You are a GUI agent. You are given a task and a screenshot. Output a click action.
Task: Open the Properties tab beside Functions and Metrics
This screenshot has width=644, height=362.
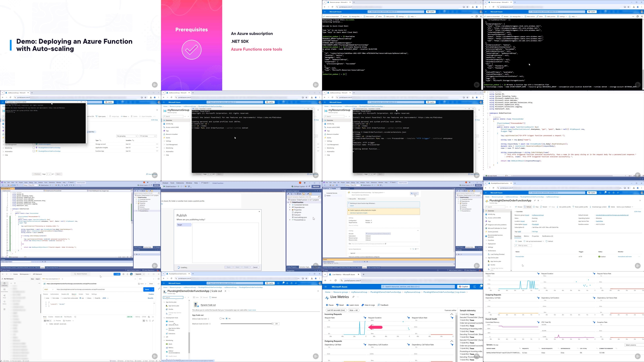pos(535,236)
